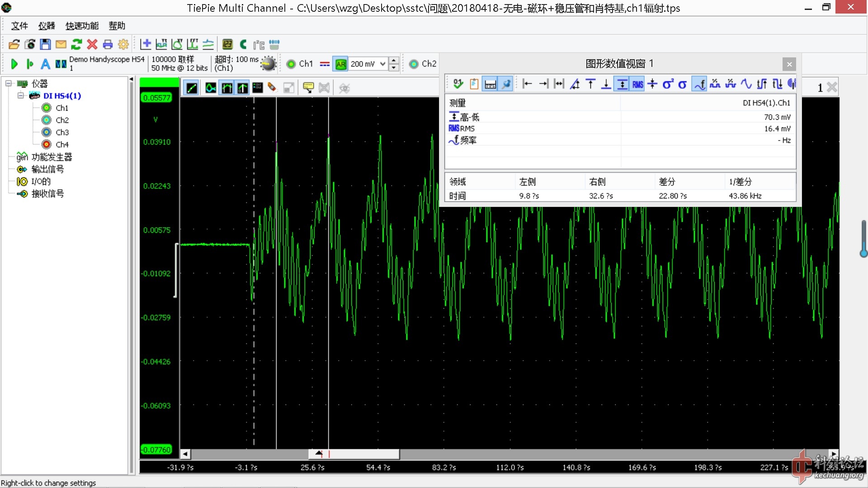
Task: Click the red X delete icon
Action: click(92, 44)
